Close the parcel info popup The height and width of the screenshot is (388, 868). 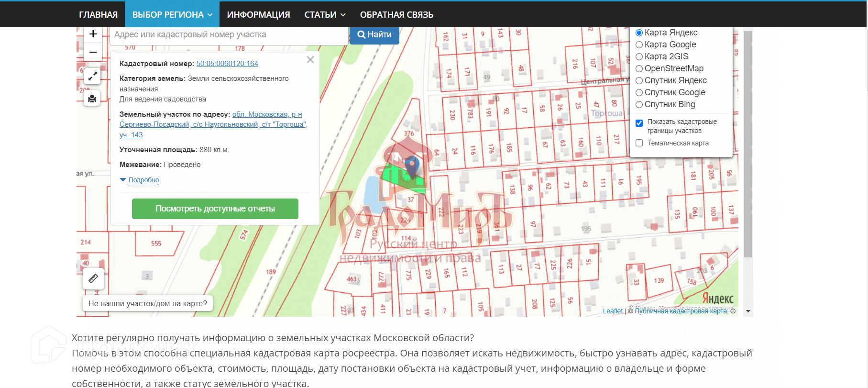(x=310, y=60)
